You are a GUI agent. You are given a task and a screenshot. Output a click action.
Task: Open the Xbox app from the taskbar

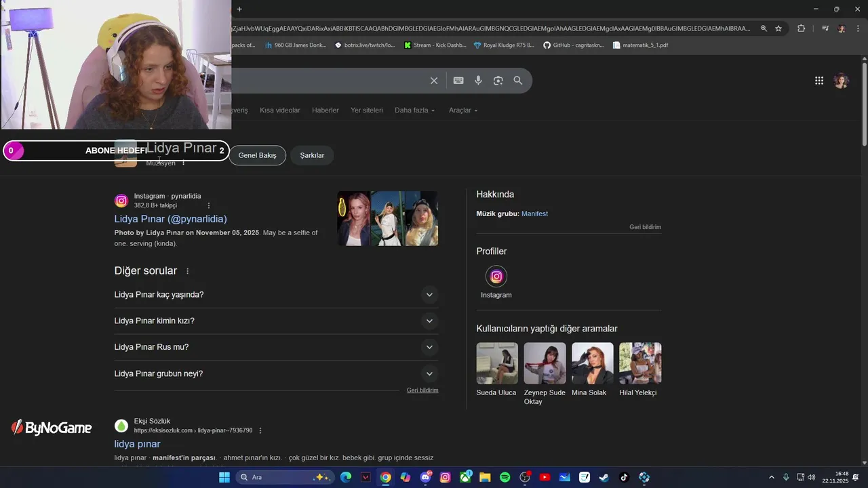tap(465, 477)
